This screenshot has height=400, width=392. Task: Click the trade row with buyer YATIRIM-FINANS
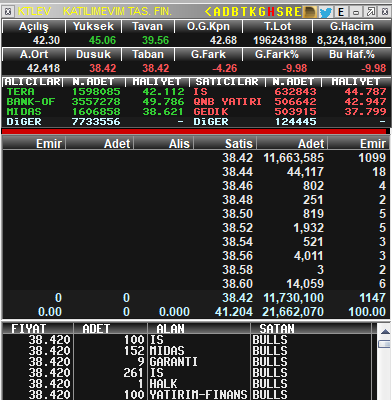point(187,395)
